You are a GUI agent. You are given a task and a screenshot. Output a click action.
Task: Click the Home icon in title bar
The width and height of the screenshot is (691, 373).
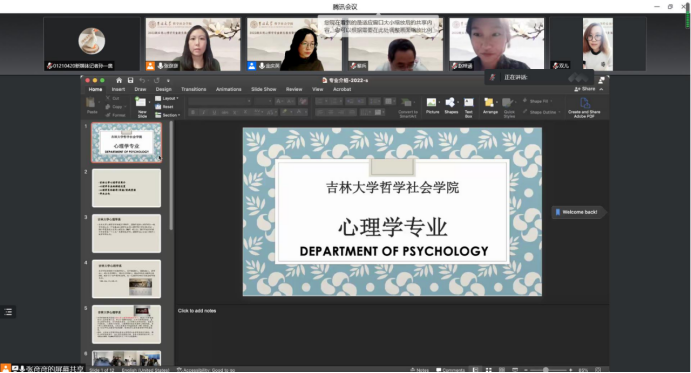119,80
